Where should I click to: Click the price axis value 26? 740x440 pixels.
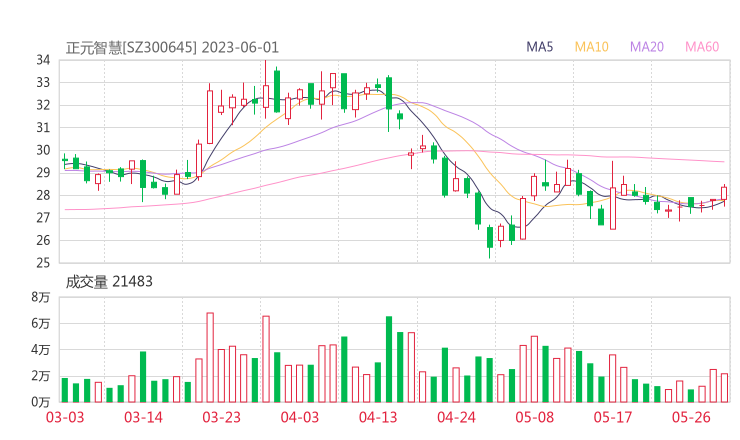43,240
